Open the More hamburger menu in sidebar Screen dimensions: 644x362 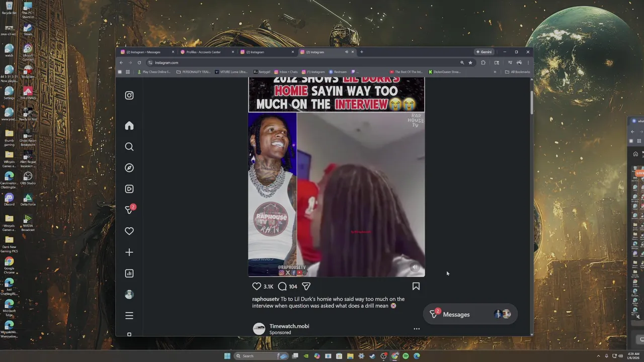point(129,316)
